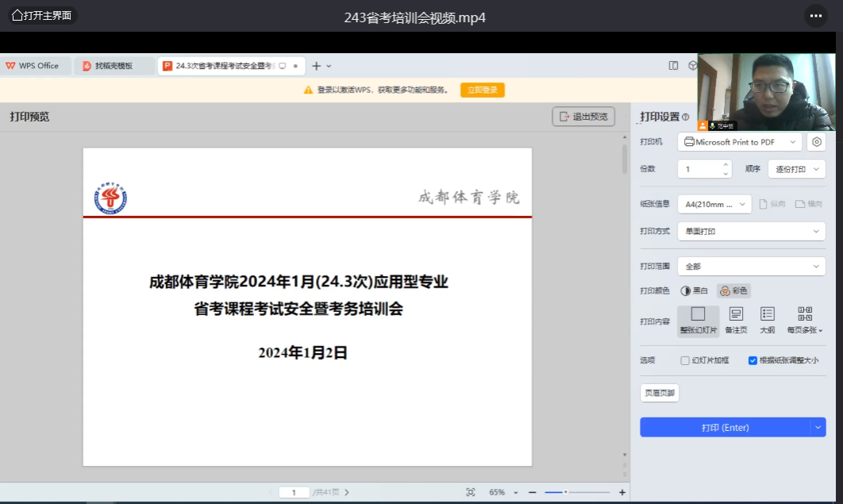Expand the A4 paper size dropdown
The width and height of the screenshot is (843, 504).
click(714, 204)
